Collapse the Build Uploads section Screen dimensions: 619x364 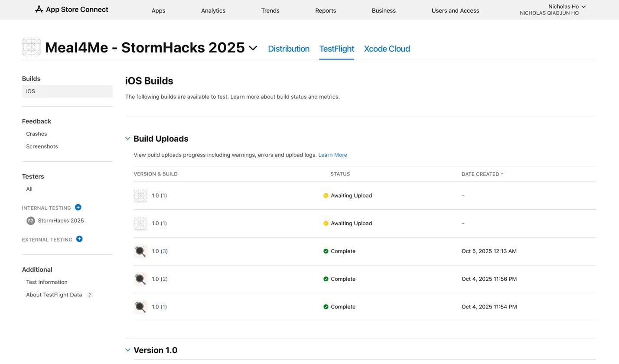tap(128, 139)
